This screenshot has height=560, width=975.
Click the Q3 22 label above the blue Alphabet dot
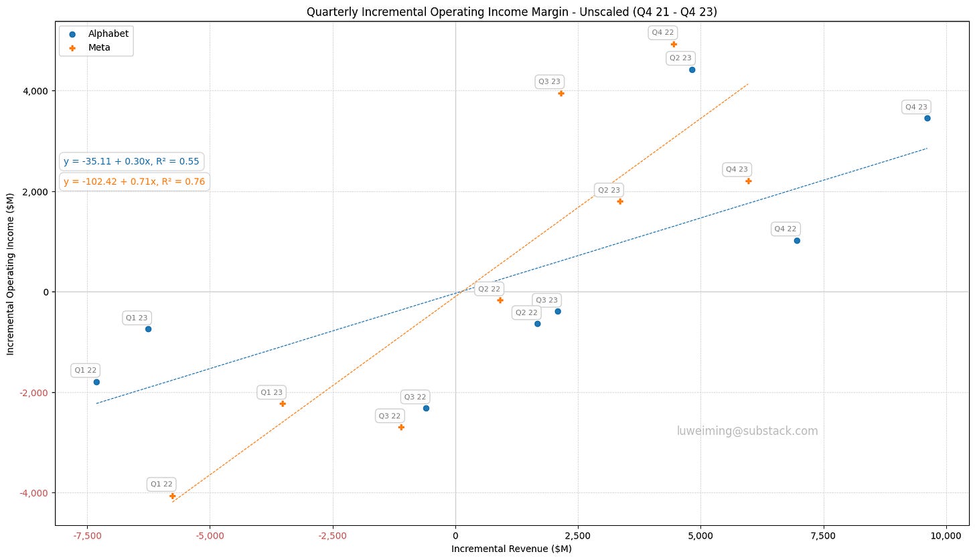pyautogui.click(x=415, y=397)
